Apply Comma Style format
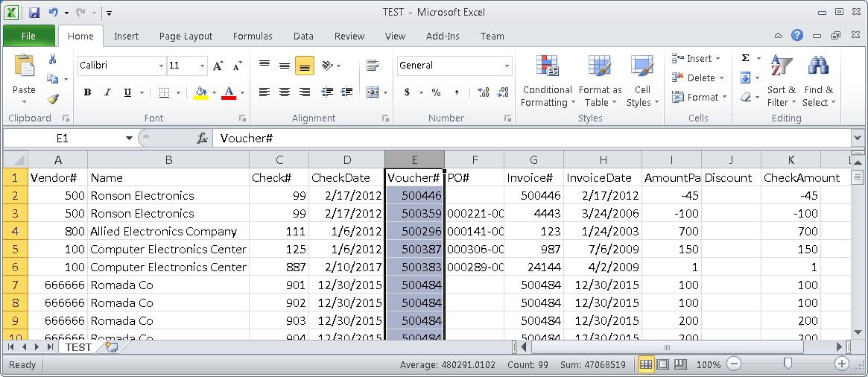868x377 pixels. (456, 92)
